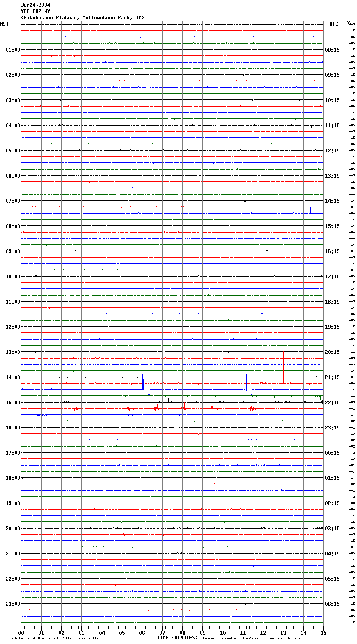Click the tall black spike on the 04:00 trace
Viewport: 357px width, 644px height.
pos(289,134)
